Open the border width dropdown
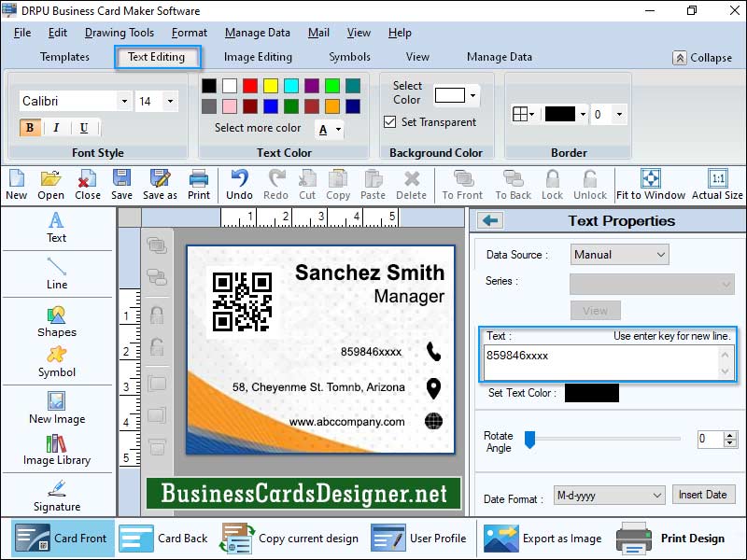This screenshot has height=560, width=747. coord(619,114)
